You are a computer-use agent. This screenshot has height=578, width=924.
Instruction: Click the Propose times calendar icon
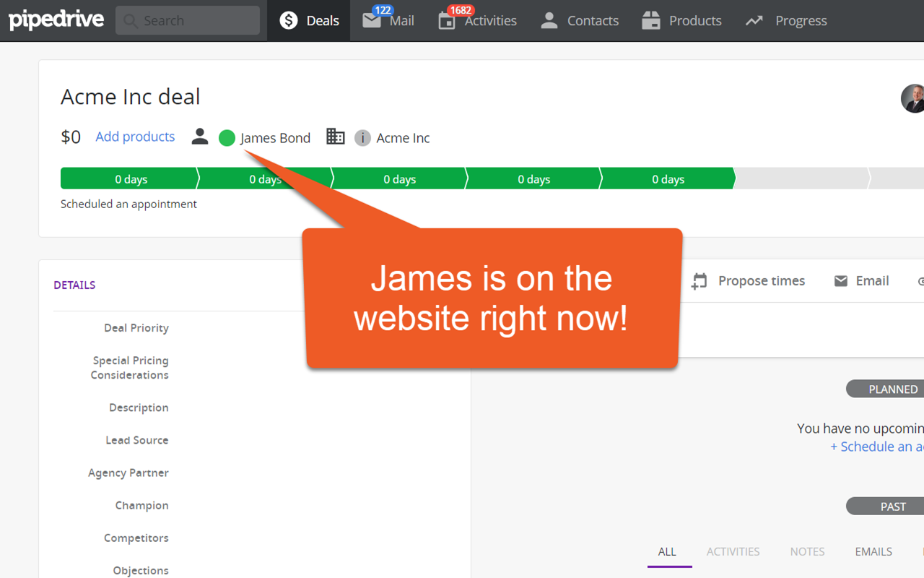tap(699, 281)
